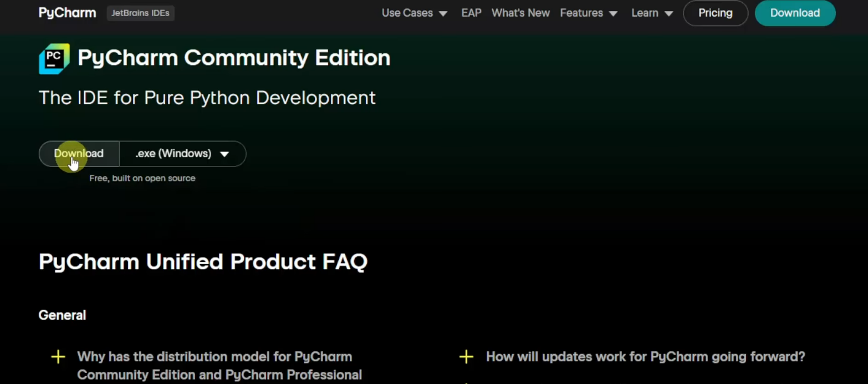Open the Learn menu
This screenshot has height=384, width=868.
pos(645,13)
